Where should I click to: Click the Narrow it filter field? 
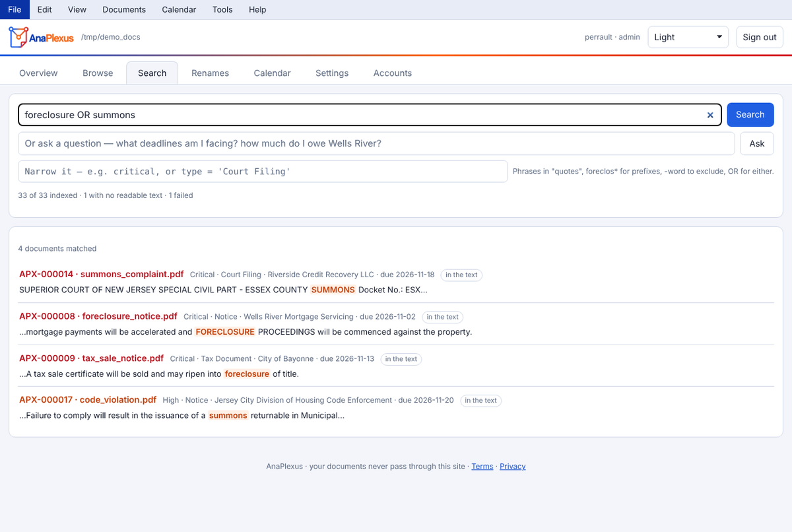point(263,172)
